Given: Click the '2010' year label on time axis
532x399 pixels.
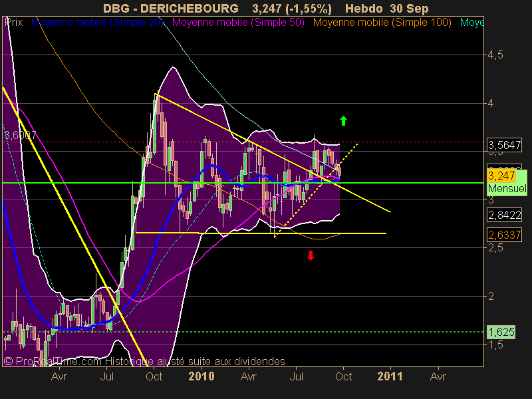Looking at the screenshot, I should [x=201, y=376].
